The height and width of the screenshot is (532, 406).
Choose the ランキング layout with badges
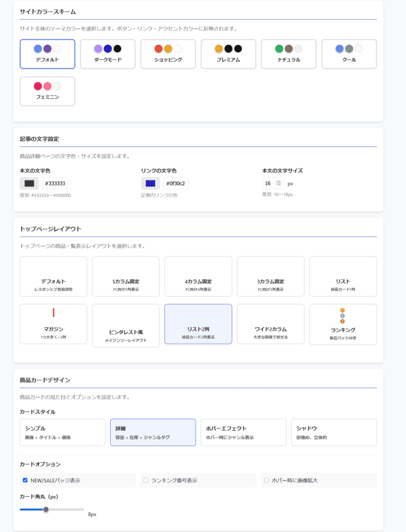[x=343, y=324]
